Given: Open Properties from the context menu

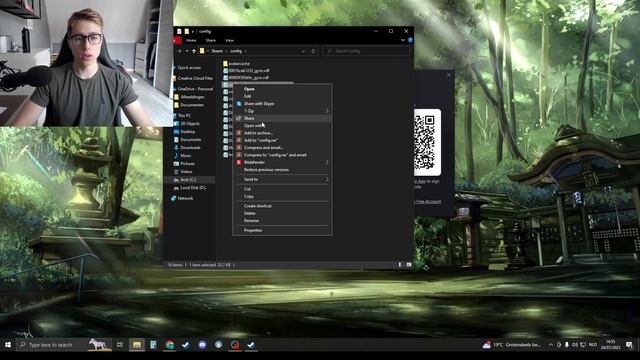Looking at the screenshot, I should (282, 231).
